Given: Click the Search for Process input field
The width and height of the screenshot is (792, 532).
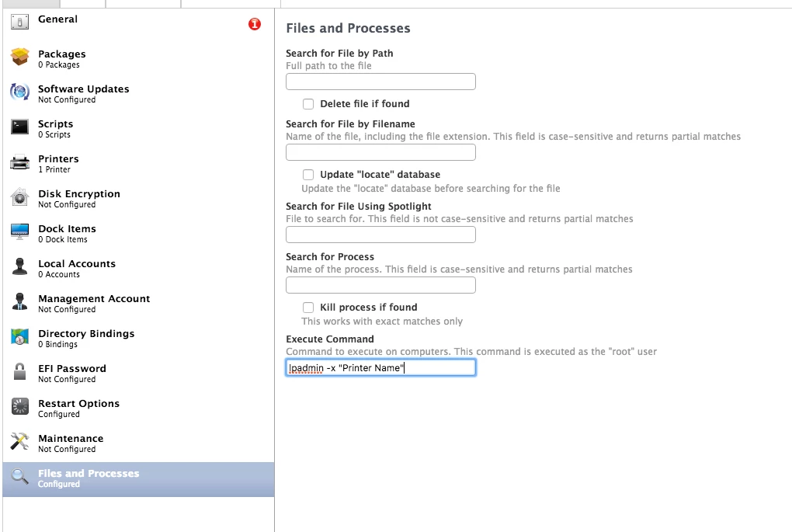Looking at the screenshot, I should point(380,286).
